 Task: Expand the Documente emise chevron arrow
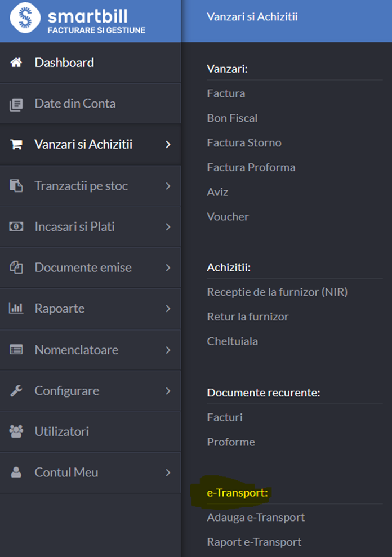168,268
